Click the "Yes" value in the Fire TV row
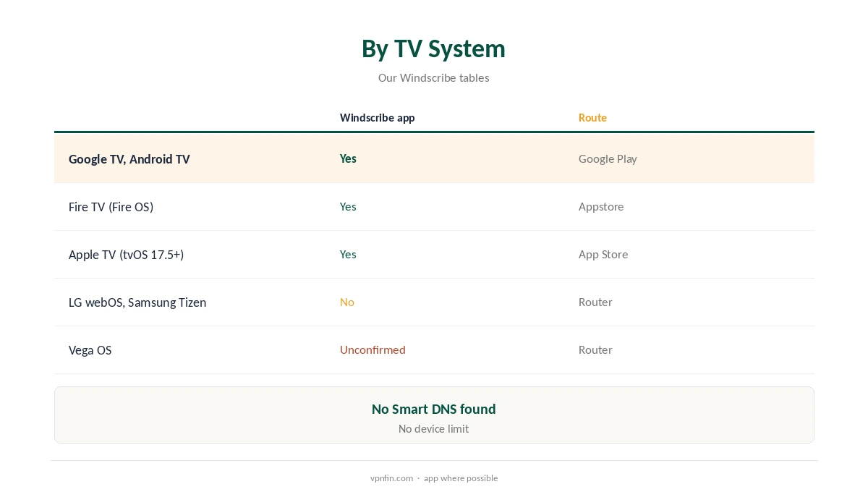 tap(348, 206)
